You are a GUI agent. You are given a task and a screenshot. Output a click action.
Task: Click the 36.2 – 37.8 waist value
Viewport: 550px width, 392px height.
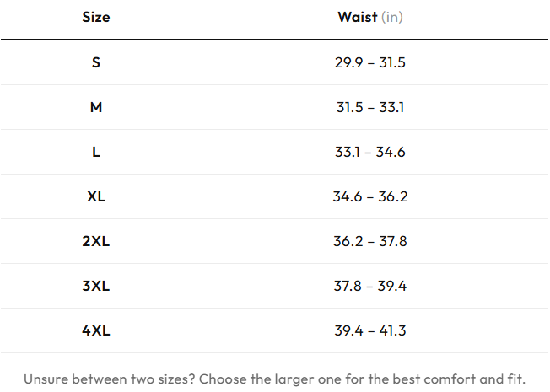(370, 241)
